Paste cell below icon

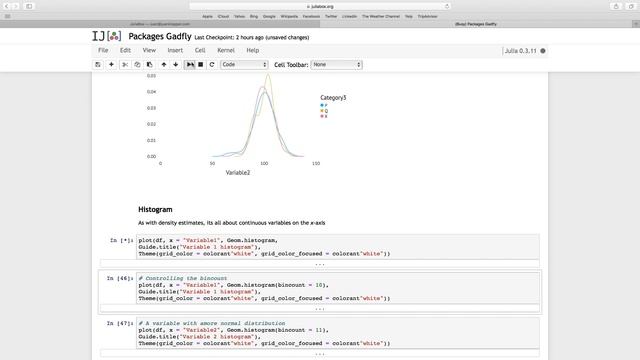tap(149, 64)
